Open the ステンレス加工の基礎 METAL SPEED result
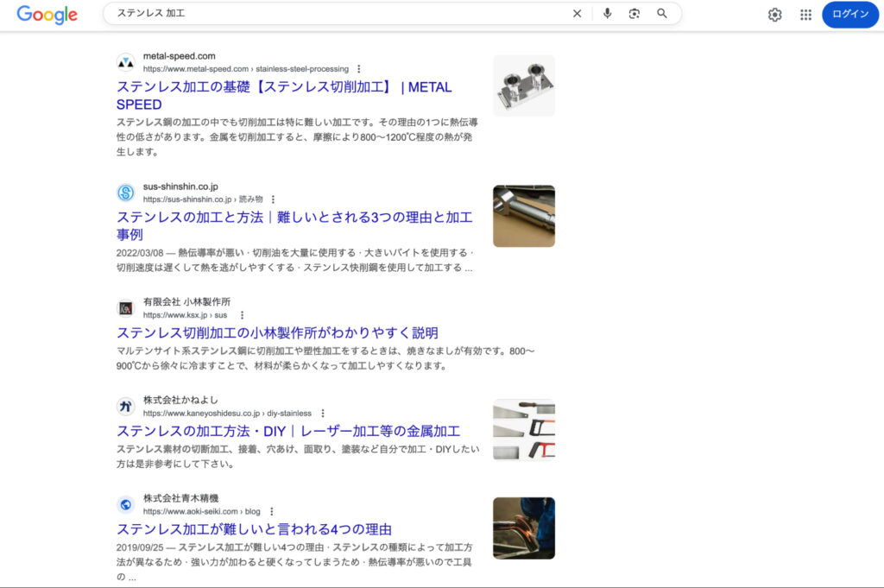Viewport: 884px width, 588px height. (284, 96)
